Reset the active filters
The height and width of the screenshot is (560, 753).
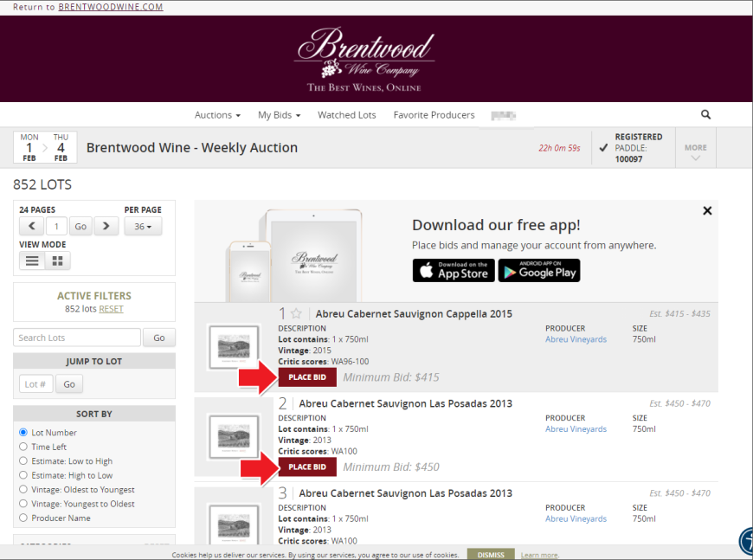111,309
